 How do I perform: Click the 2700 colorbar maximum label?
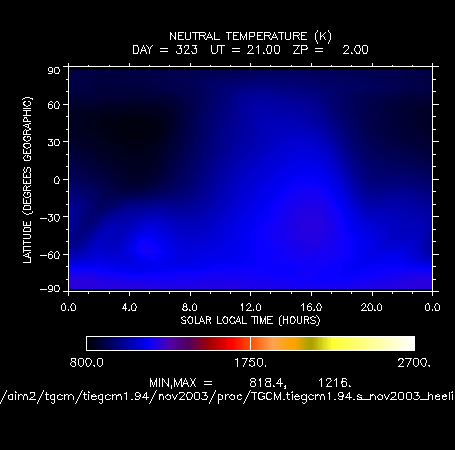click(414, 363)
